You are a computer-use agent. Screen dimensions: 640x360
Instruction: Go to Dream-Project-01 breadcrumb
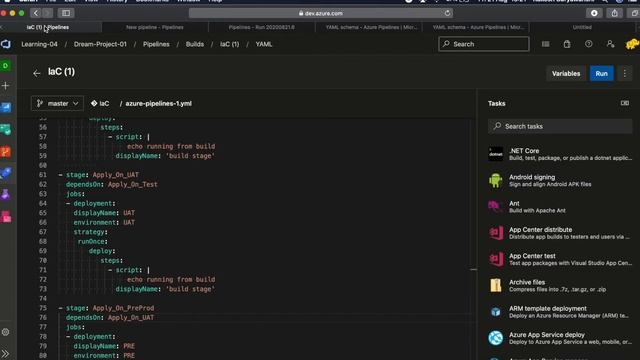click(x=100, y=44)
